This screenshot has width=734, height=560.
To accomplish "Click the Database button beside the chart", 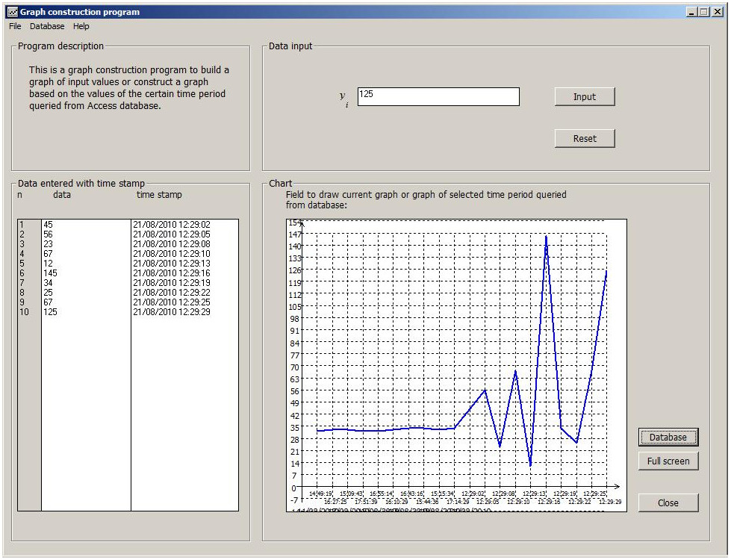I will click(668, 437).
